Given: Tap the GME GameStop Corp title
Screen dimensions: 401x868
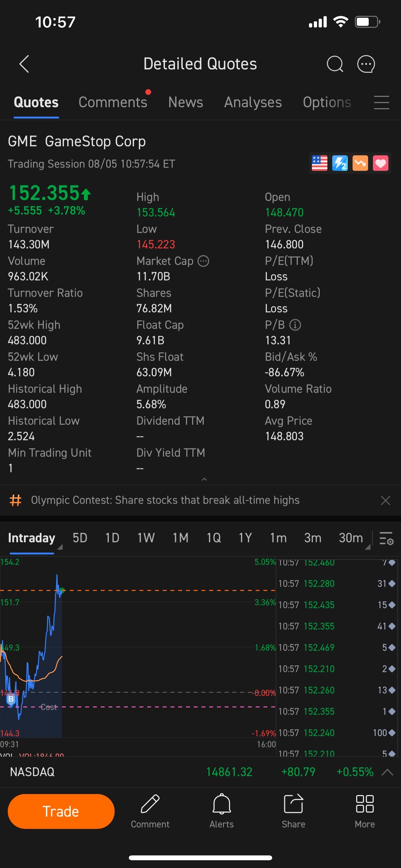Looking at the screenshot, I should point(77,141).
